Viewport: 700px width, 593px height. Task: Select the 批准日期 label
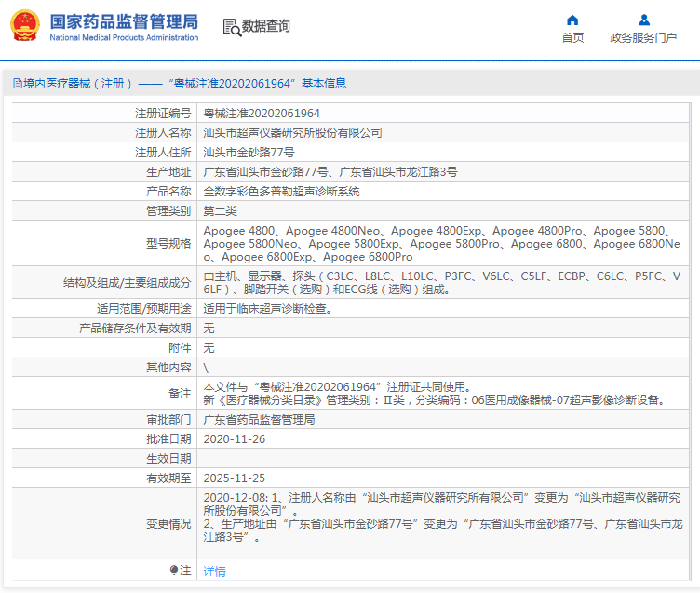[168, 439]
